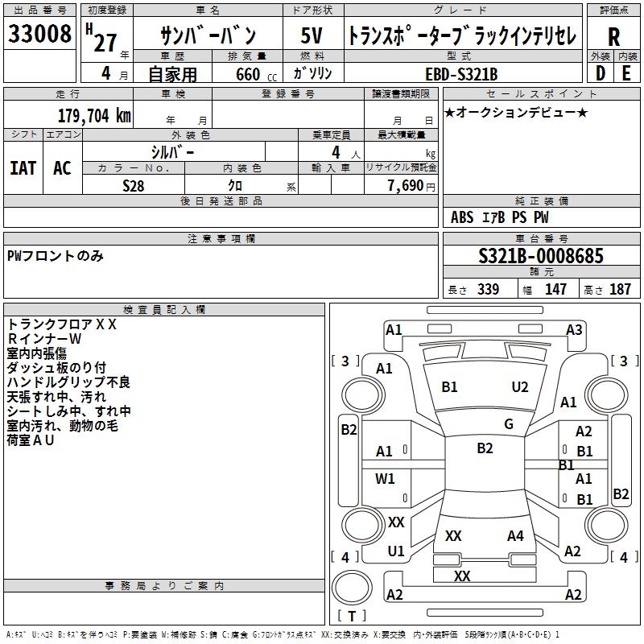The width and height of the screenshot is (644, 644).
Task: Select the 評価点 header
Action: (613, 10)
